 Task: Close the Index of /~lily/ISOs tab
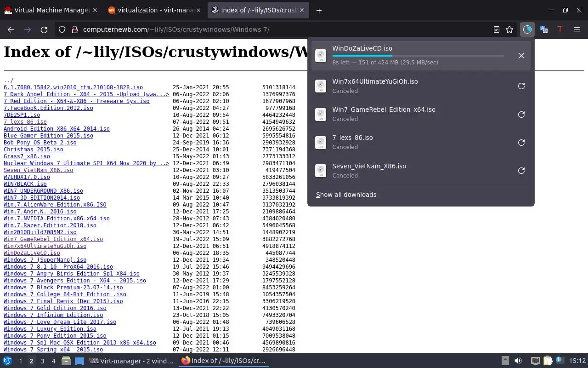301,10
